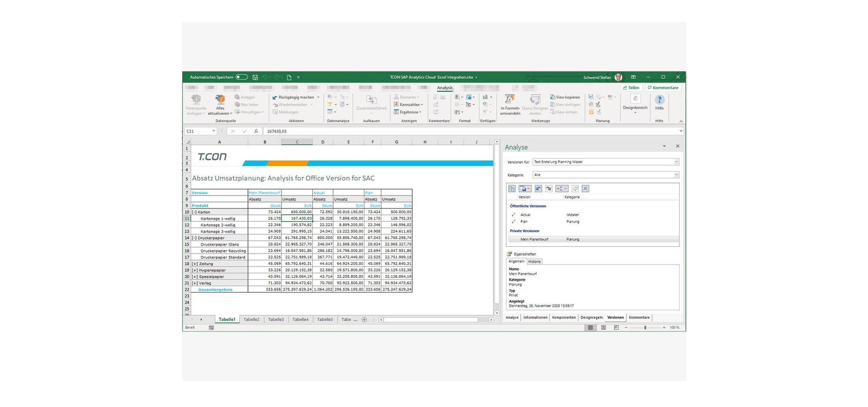Click the chart insert icon in the Einfügen group
868x407 pixels.
coord(485,97)
